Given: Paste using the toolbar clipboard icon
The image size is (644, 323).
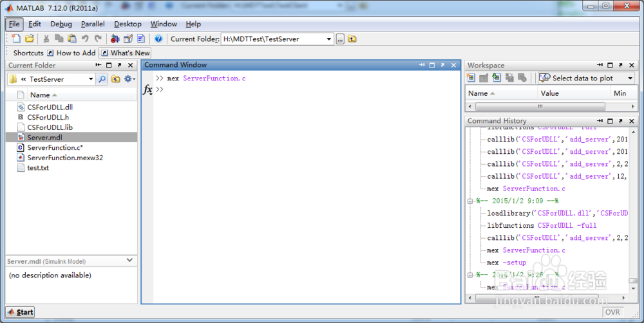Looking at the screenshot, I should pos(72,39).
